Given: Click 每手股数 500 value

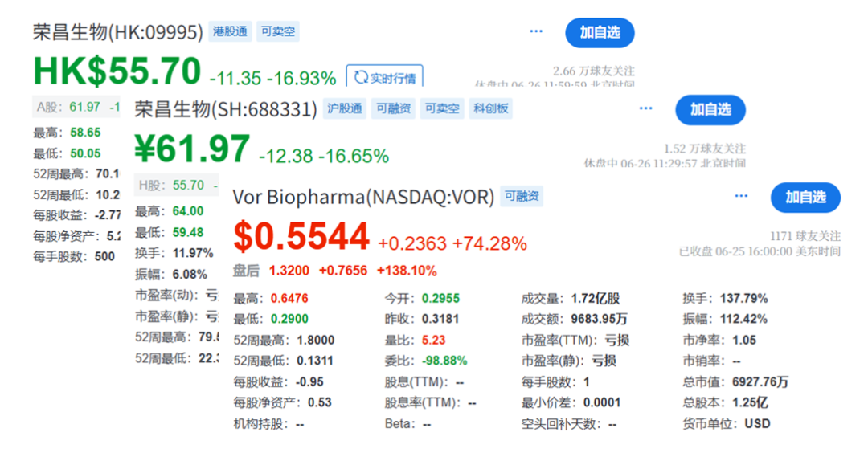Looking at the screenshot, I should point(104,256).
